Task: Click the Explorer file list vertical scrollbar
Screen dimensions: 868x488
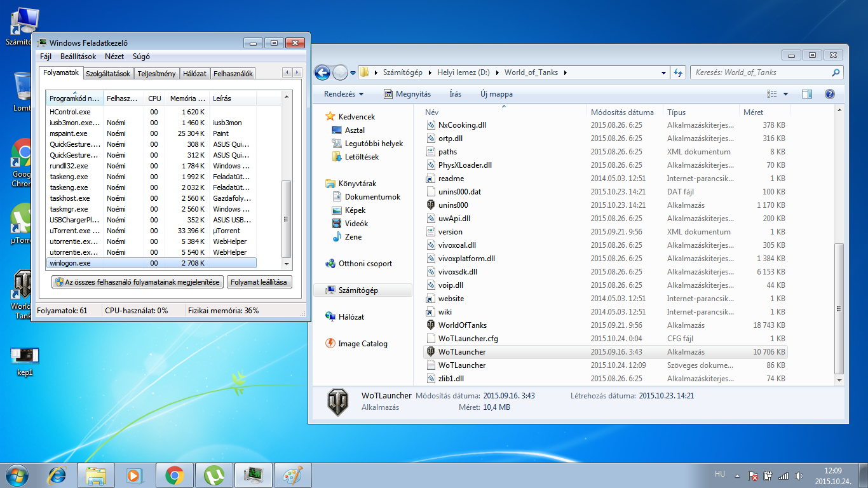Action: (839, 309)
